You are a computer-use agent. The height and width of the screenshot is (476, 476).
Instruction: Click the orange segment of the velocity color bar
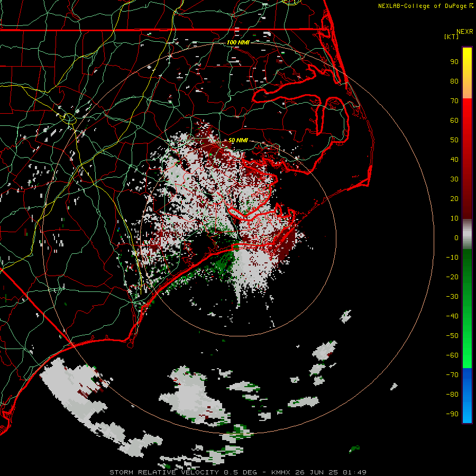(x=467, y=89)
